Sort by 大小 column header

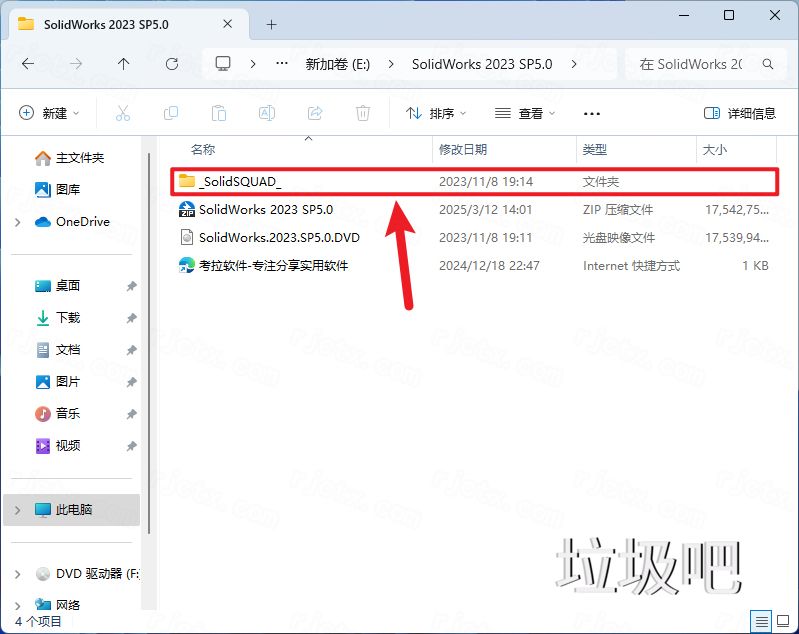[x=714, y=149]
